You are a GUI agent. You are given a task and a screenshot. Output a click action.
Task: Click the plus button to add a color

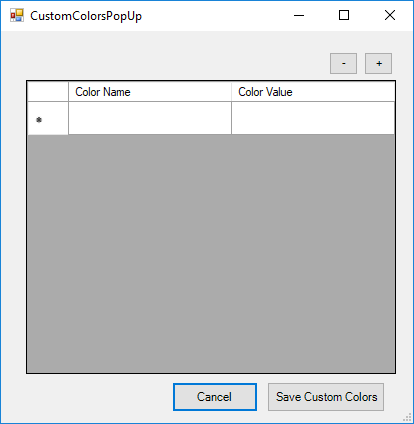(x=378, y=63)
